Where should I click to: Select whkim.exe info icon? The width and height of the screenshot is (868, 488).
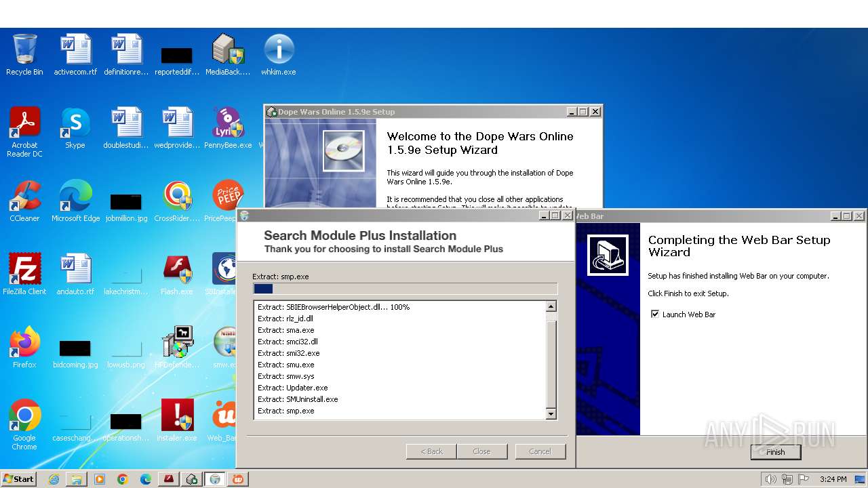pos(279,55)
